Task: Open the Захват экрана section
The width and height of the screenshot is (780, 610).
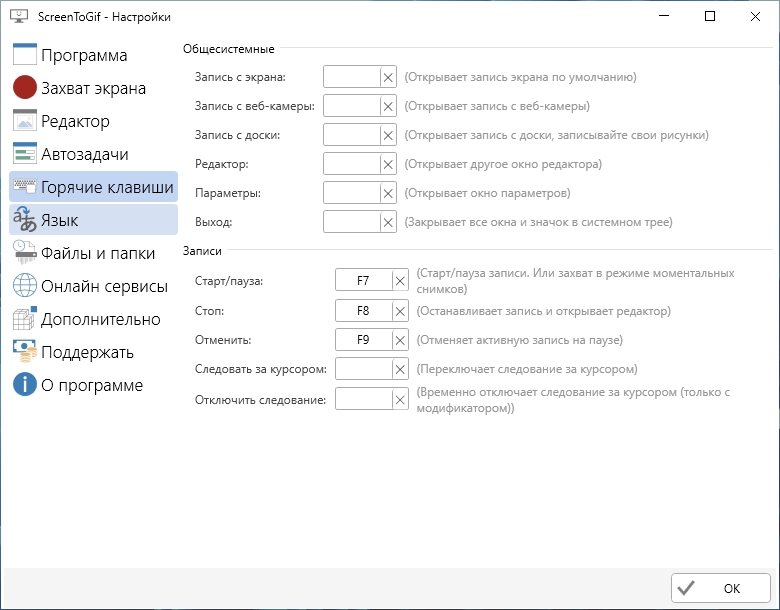Action: [x=93, y=88]
